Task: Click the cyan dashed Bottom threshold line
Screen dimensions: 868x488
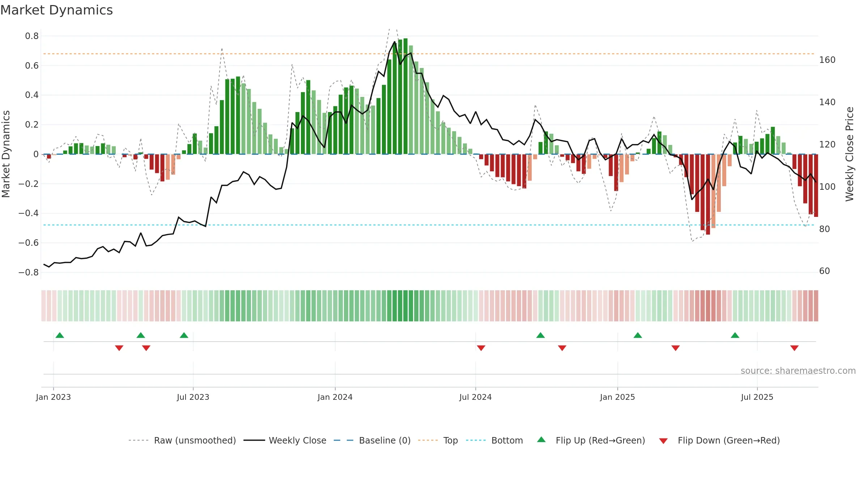Action: tap(429, 225)
